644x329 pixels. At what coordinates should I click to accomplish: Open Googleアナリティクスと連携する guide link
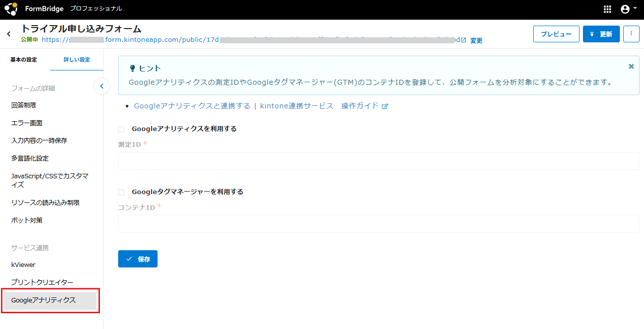pos(261,106)
